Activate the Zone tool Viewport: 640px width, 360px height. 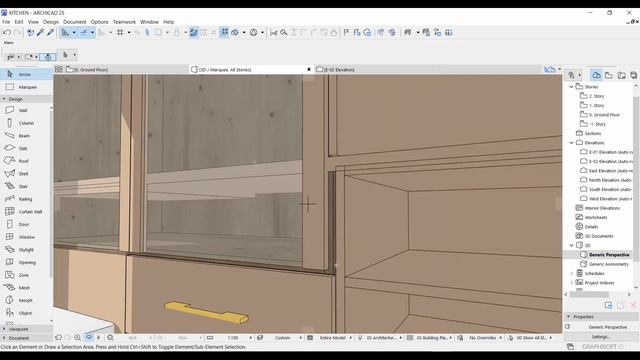coord(24,275)
